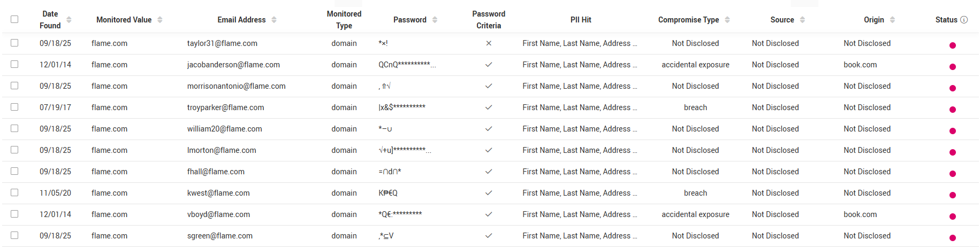Sort by Monitored Value column arrows
The image size is (980, 247).
click(x=160, y=20)
